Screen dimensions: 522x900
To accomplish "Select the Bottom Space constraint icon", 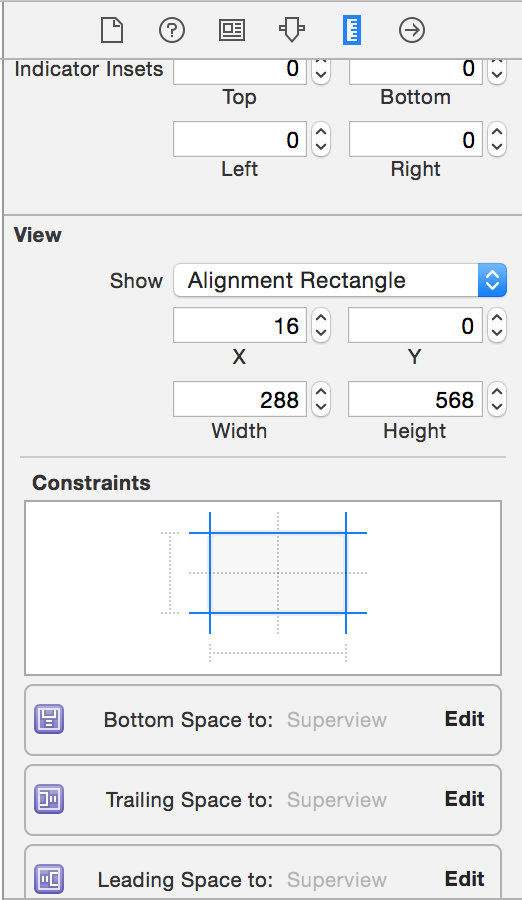I will (x=49, y=719).
